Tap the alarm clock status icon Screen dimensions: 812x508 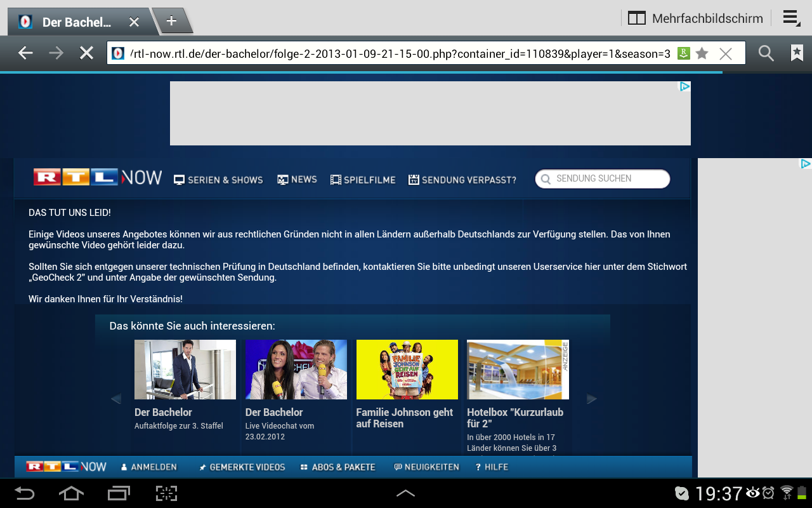(768, 493)
